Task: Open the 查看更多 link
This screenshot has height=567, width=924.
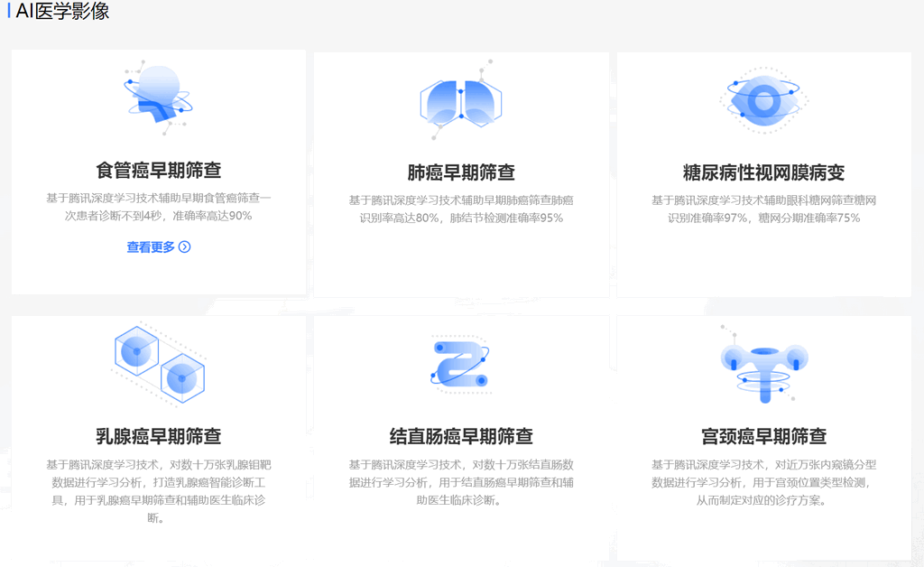Action: [x=151, y=247]
